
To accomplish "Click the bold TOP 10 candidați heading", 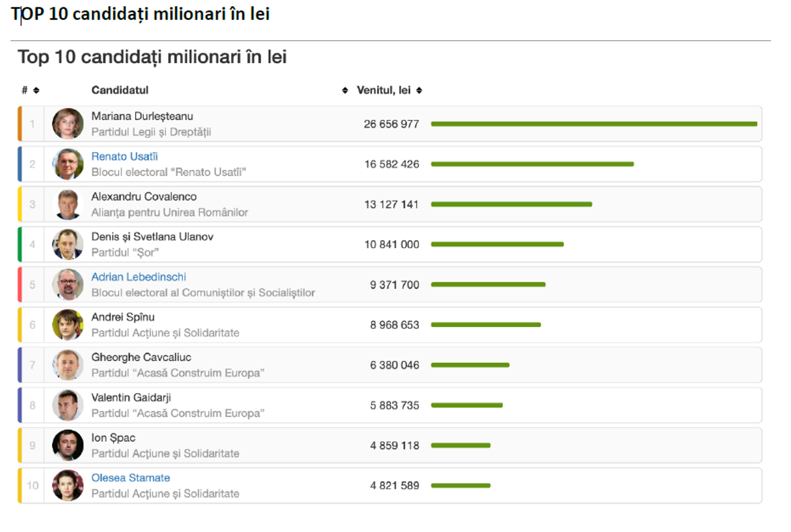I will coord(140,14).
